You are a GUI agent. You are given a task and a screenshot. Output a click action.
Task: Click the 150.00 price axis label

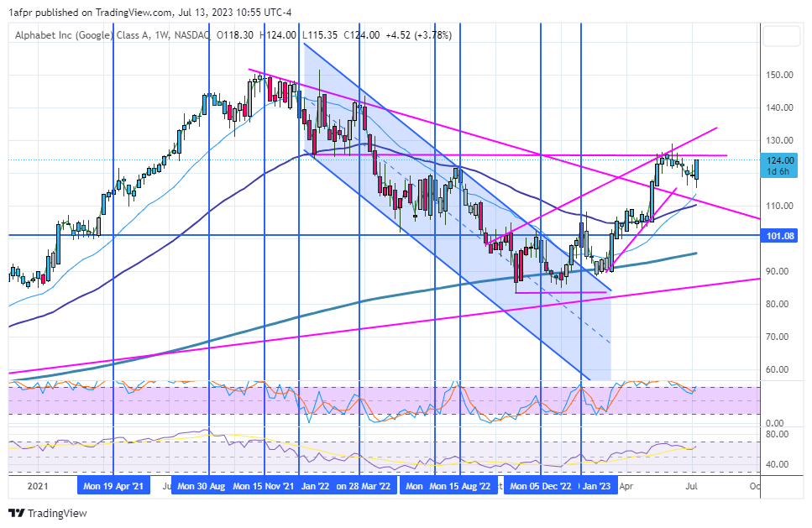(x=779, y=75)
